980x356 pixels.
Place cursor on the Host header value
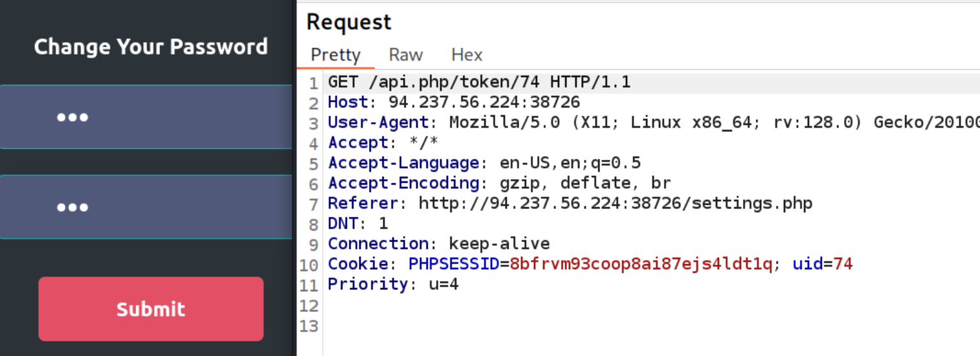[x=484, y=102]
